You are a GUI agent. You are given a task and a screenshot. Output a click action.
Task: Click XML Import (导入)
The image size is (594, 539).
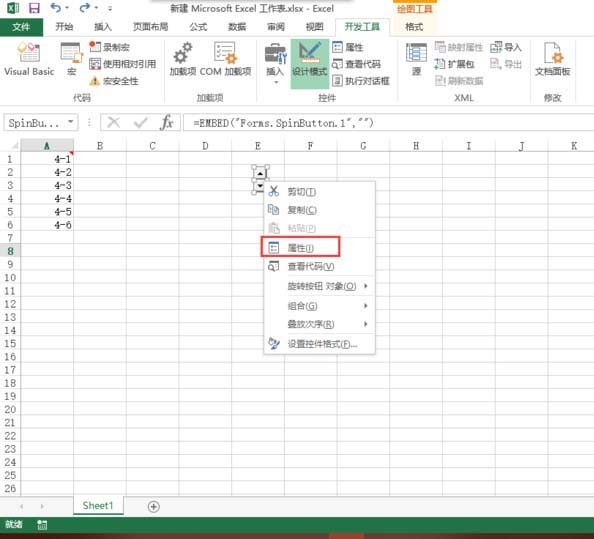(x=506, y=47)
